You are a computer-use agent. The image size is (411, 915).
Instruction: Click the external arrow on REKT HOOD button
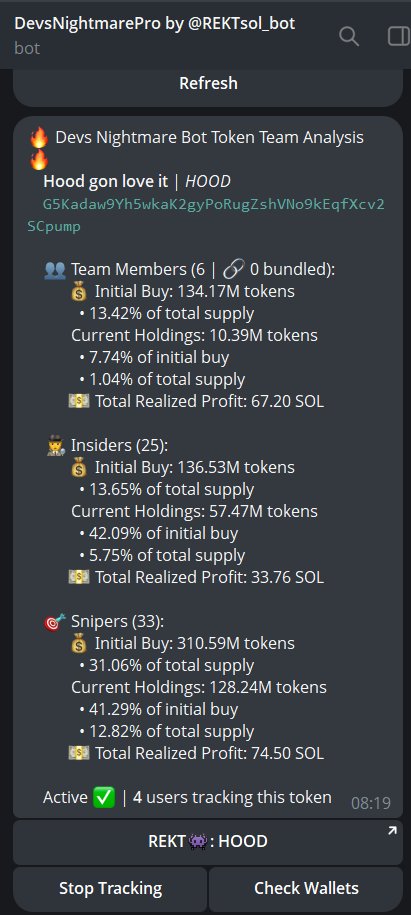point(392,831)
